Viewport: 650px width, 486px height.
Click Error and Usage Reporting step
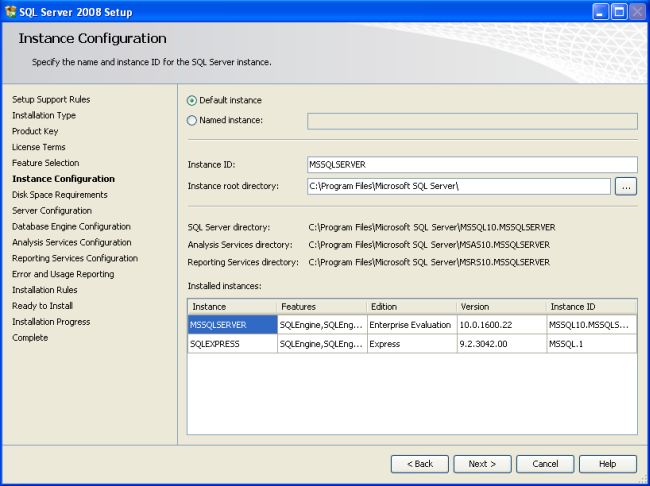tap(63, 274)
